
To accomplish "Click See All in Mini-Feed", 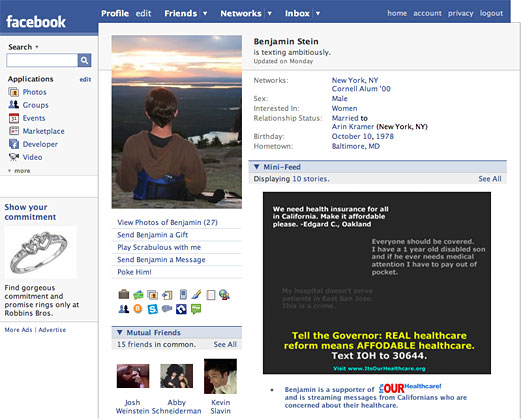I will tap(490, 179).
